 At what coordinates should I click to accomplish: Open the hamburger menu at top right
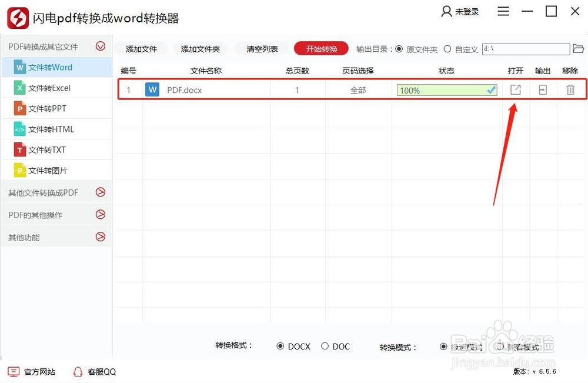click(503, 11)
